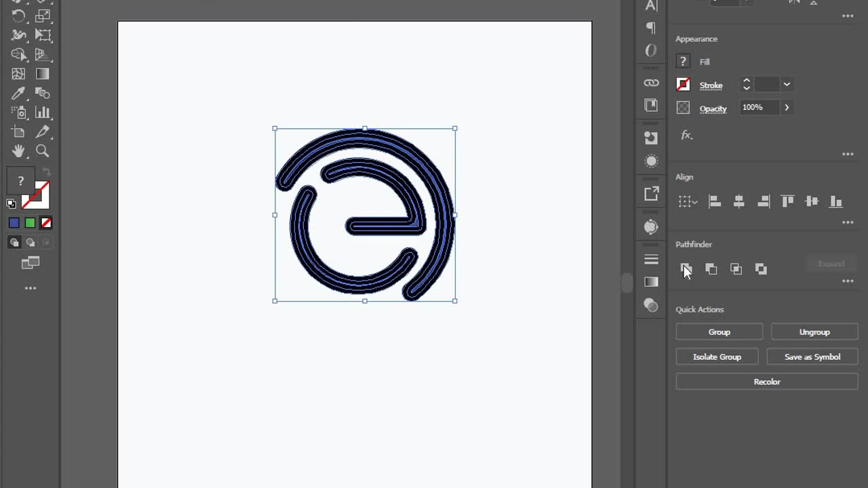Image resolution: width=868 pixels, height=488 pixels.
Task: Reset to default fill and stroke
Action: pyautogui.click(x=11, y=203)
